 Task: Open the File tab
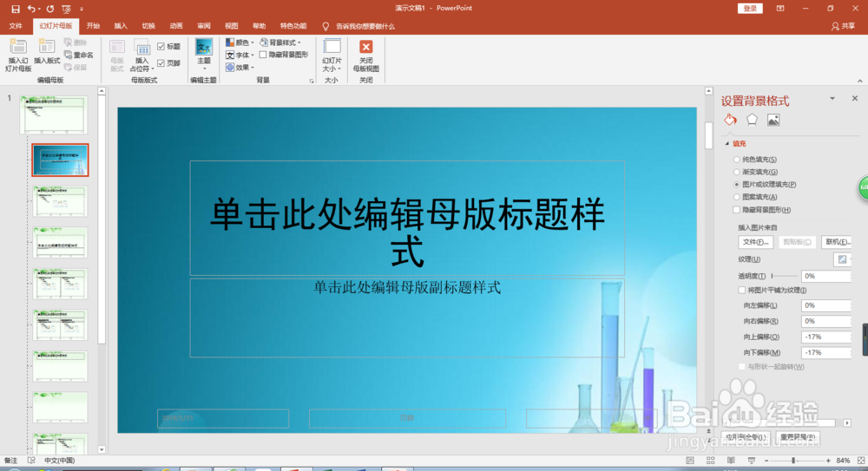point(16,26)
